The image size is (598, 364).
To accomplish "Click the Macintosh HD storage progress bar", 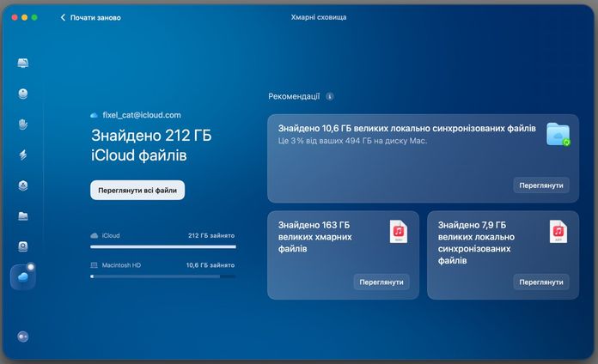I will 163,276.
